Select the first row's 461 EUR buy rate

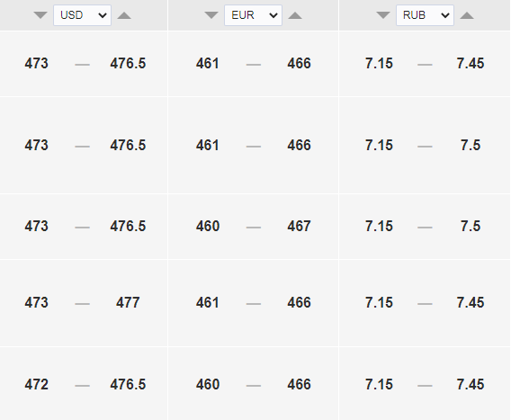tap(208, 63)
